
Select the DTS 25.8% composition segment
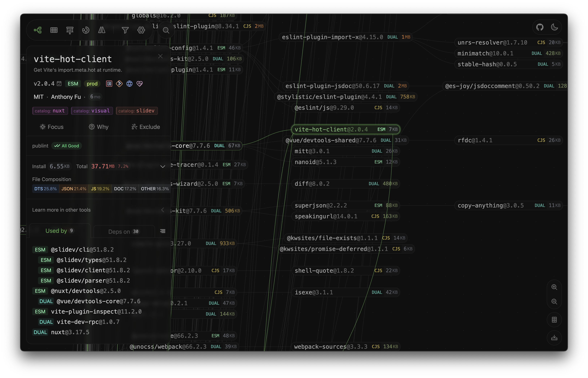(46, 189)
